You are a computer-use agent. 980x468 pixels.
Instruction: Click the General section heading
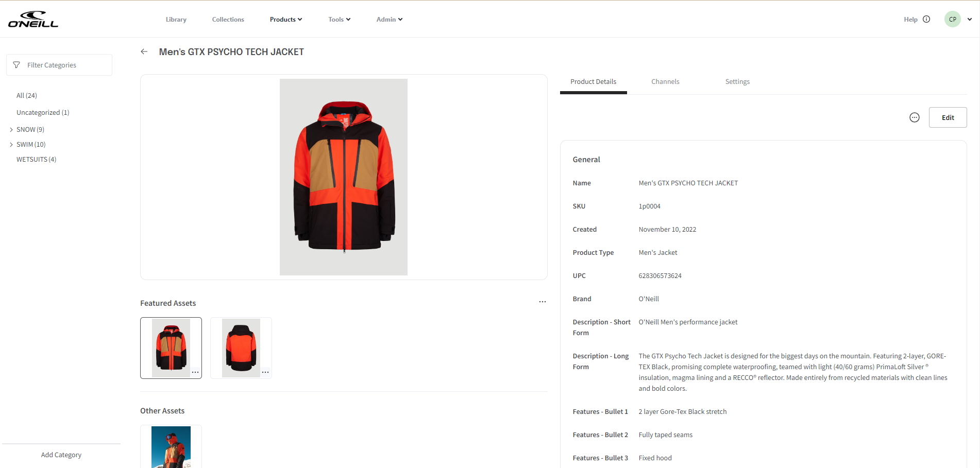pos(586,160)
